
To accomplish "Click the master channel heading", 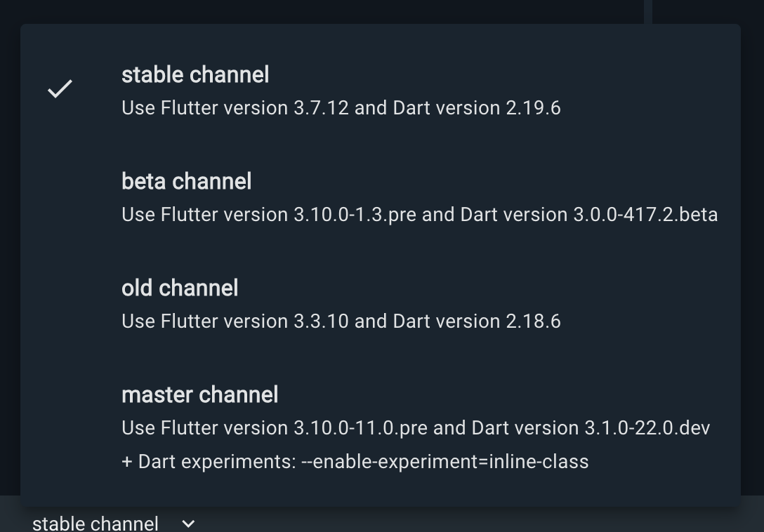I will [x=200, y=394].
